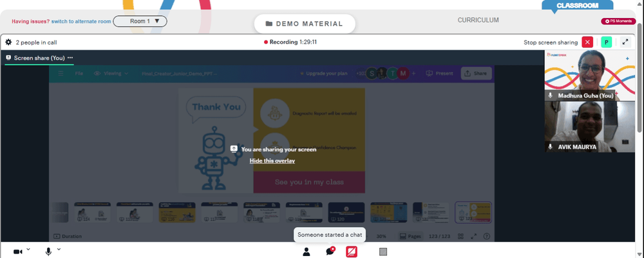The image size is (644, 258).
Task: Toggle the red screen share button
Action: 352,252
